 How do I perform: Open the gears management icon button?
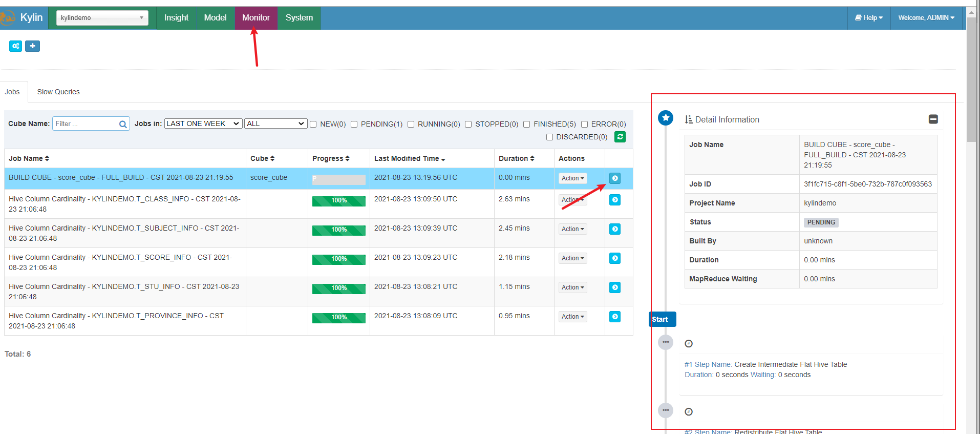(x=16, y=46)
